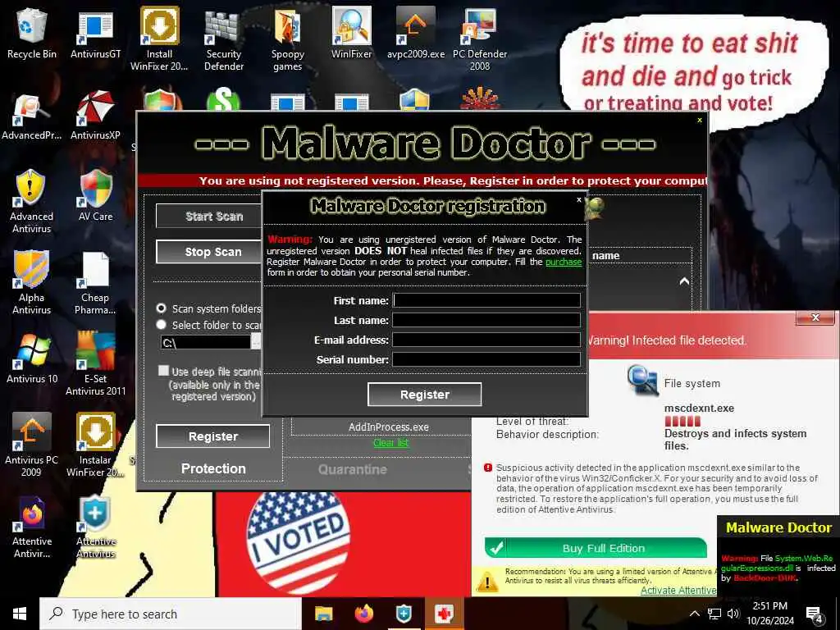Close the Infected file detected warning
Image resolution: width=840 pixels, height=630 pixels.
815,317
